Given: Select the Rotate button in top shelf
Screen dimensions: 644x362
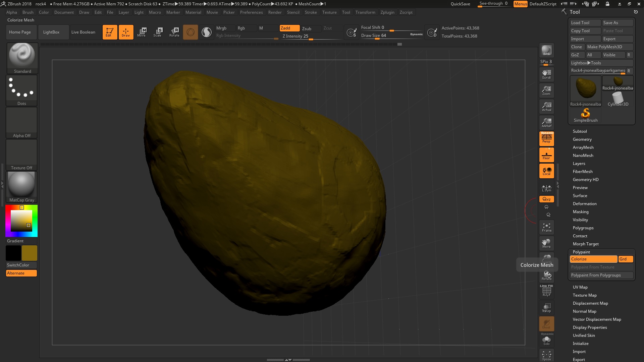Looking at the screenshot, I should pos(174,32).
